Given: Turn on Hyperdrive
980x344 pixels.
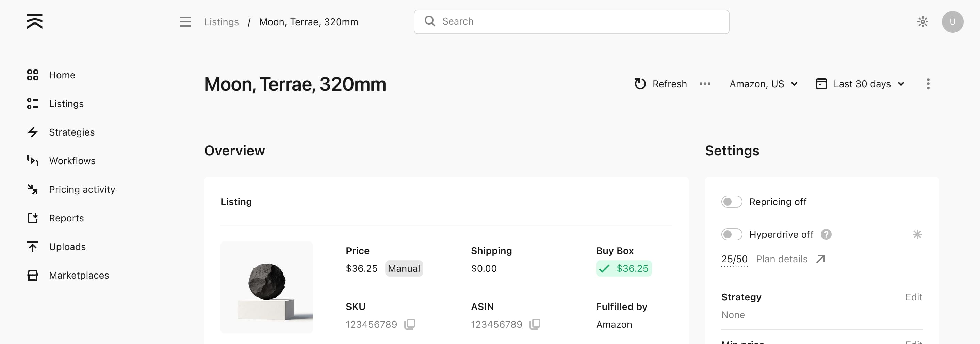Looking at the screenshot, I should pos(731,234).
